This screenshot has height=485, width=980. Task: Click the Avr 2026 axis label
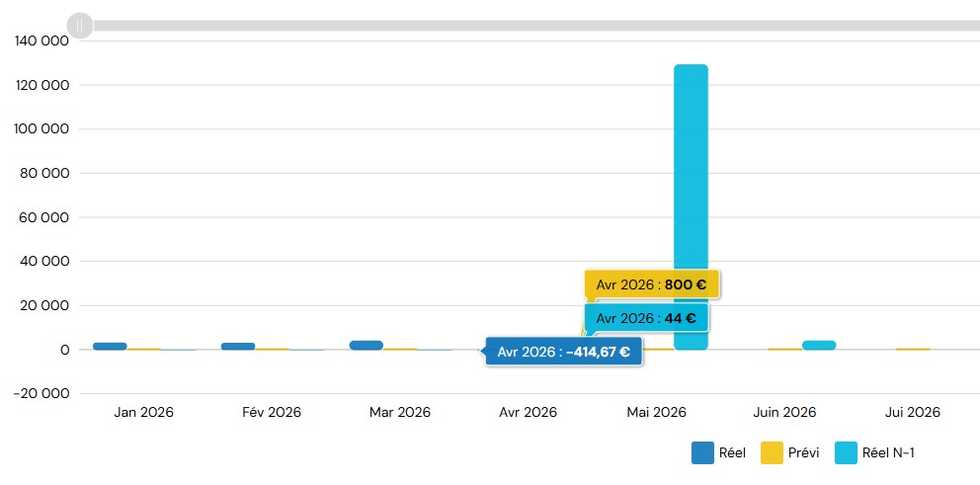tap(529, 413)
